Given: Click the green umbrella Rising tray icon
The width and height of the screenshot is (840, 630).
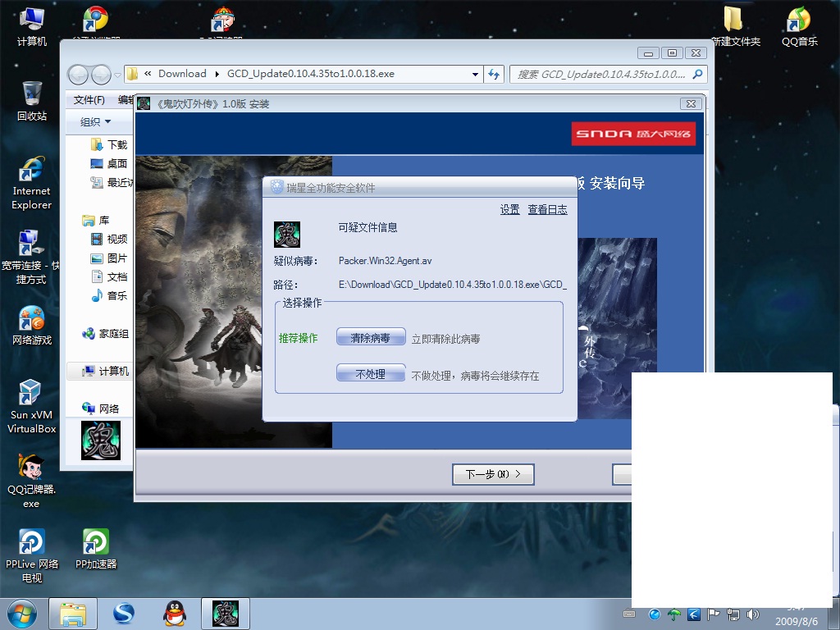Looking at the screenshot, I should pos(674,614).
